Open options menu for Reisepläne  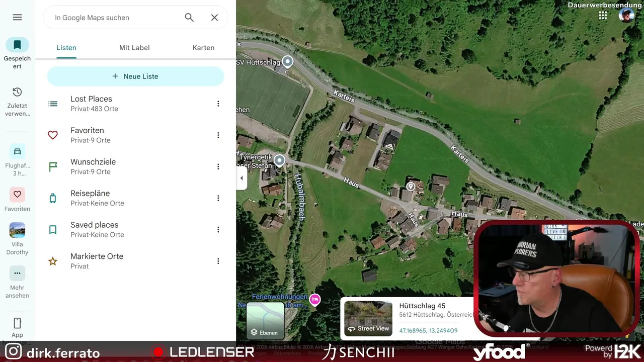click(218, 198)
